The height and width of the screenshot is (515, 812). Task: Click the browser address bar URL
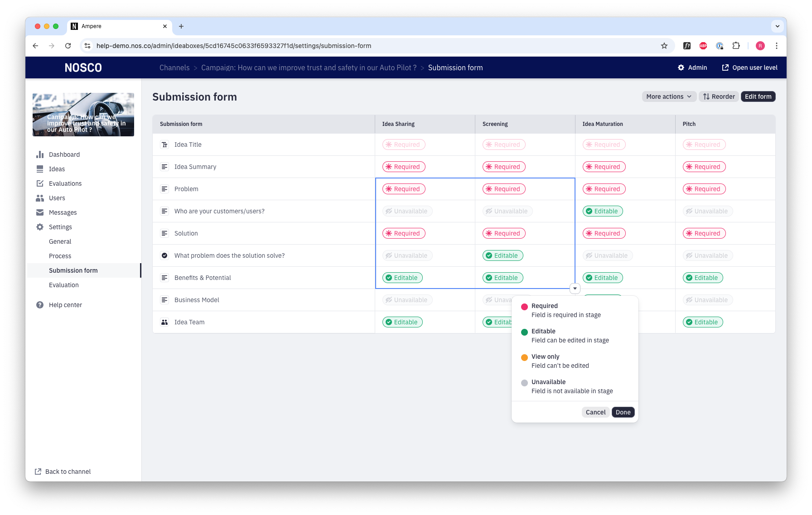pyautogui.click(x=234, y=46)
